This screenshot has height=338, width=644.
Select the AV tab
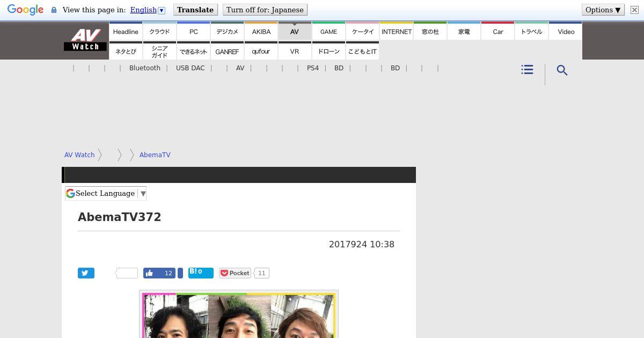pyautogui.click(x=295, y=32)
